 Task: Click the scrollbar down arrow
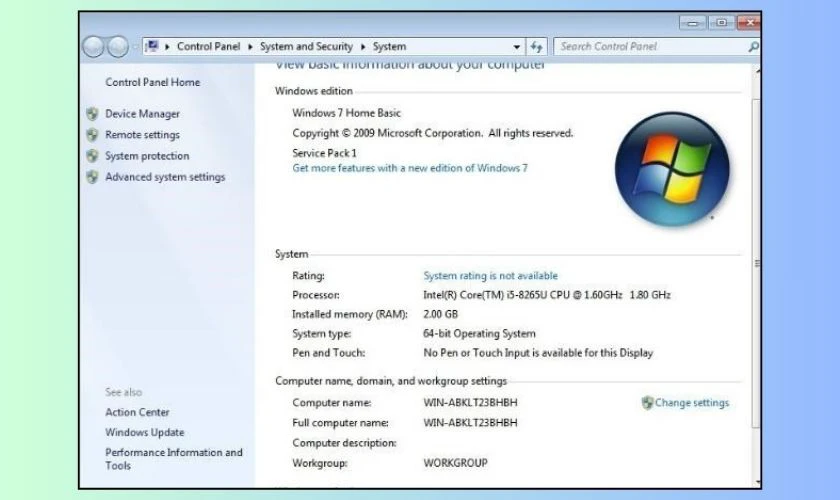pyautogui.click(x=757, y=482)
